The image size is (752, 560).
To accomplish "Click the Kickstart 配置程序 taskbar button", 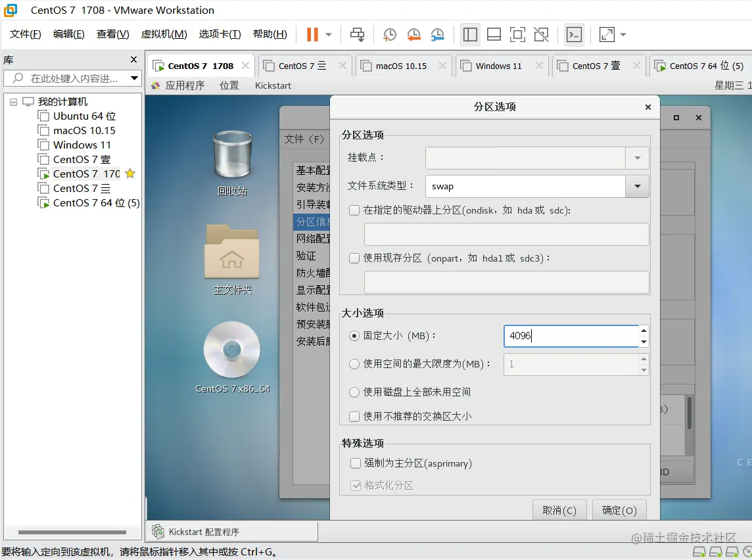I will point(232,532).
